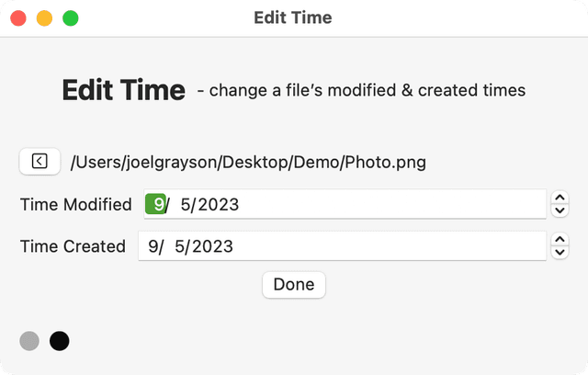Select the year 2023 in Time Created
588x375 pixels.
(210, 246)
